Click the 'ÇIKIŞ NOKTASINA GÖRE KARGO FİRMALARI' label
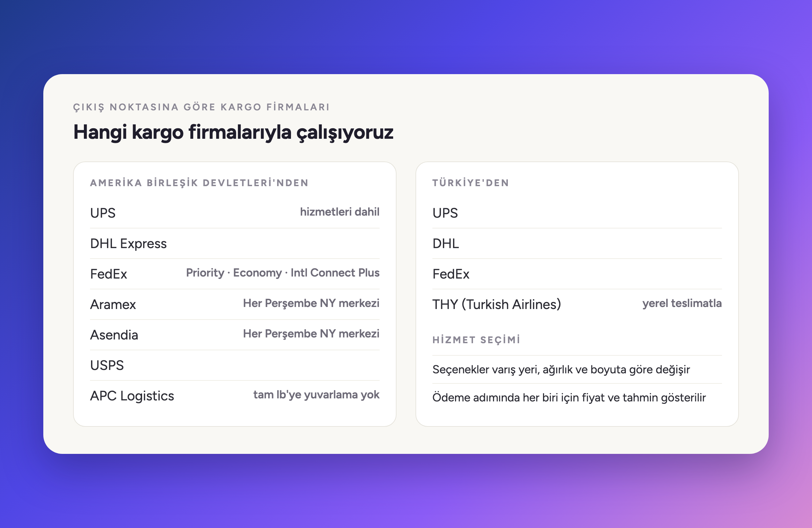812x528 pixels. point(201,107)
